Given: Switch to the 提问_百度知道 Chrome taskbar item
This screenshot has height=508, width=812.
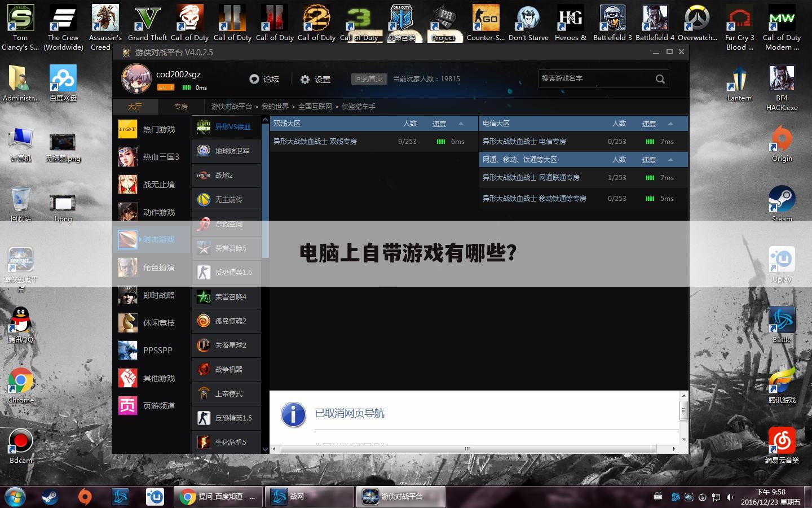Looking at the screenshot, I should tap(218, 497).
